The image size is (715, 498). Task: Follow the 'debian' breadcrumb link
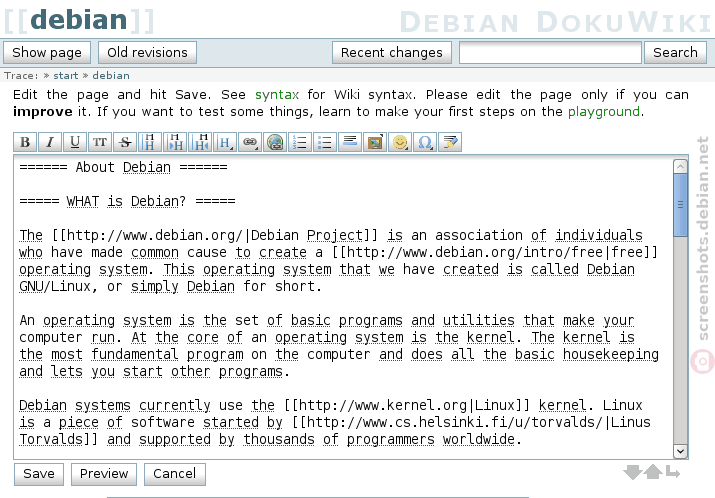pos(111,75)
